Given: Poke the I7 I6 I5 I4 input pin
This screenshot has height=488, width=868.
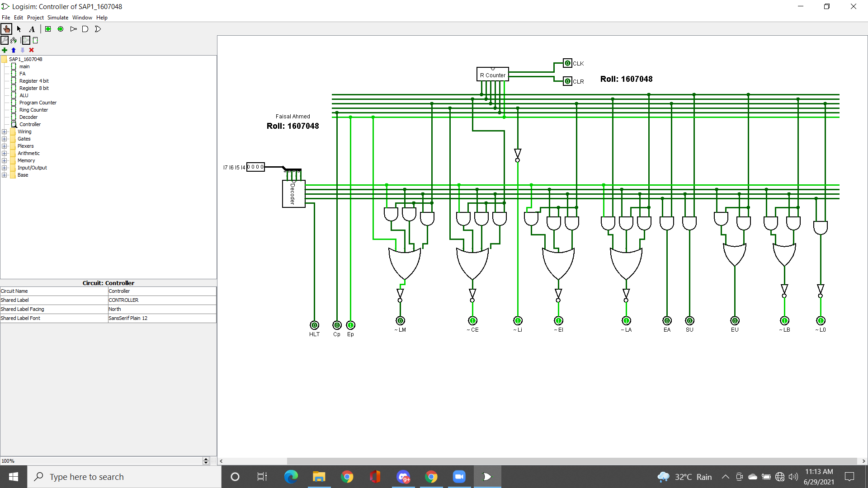Looking at the screenshot, I should (255, 167).
